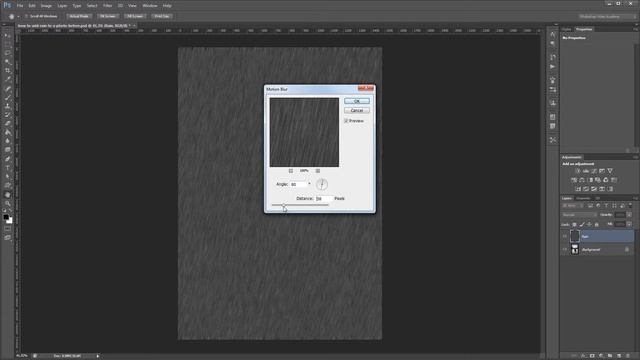640x360 pixels.
Task: Click OK in Motion Blur dialog
Action: [357, 101]
